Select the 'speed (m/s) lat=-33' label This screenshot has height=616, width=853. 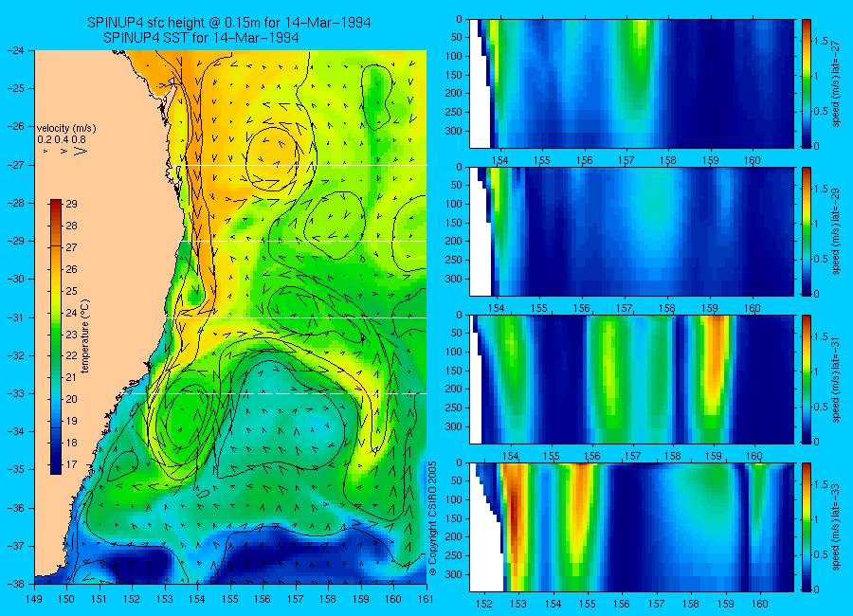point(837,527)
